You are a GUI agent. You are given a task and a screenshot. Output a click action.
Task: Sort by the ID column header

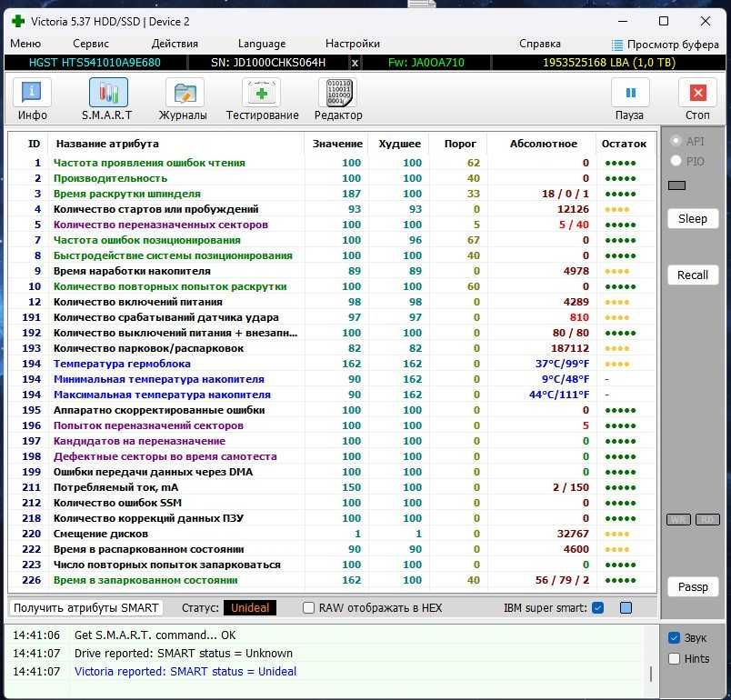34,144
